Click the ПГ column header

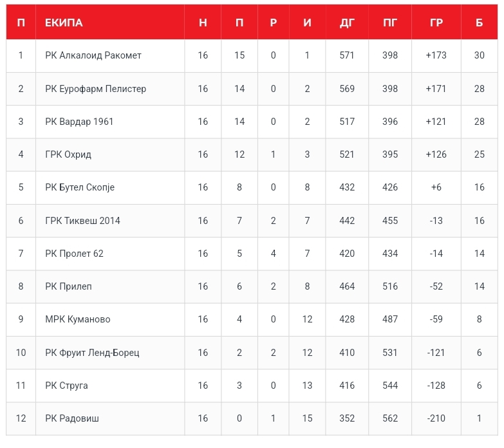(390, 23)
